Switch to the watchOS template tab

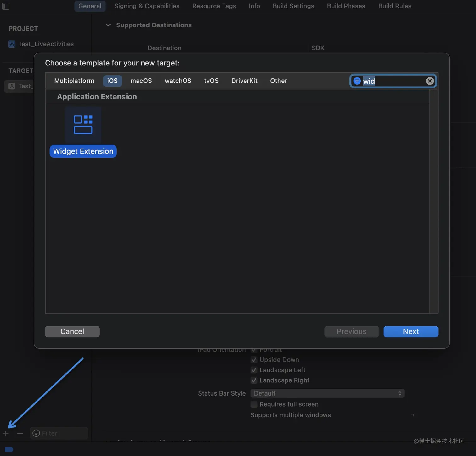click(x=178, y=81)
